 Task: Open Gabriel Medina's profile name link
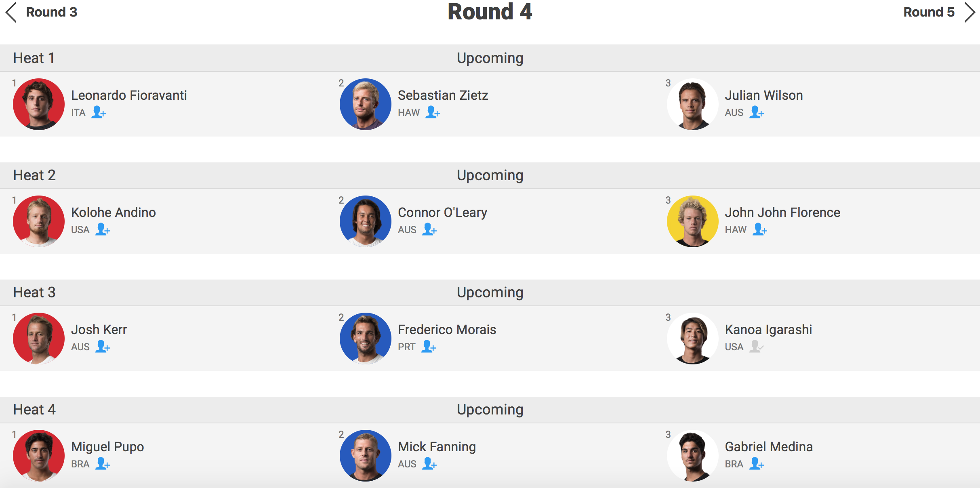(769, 447)
